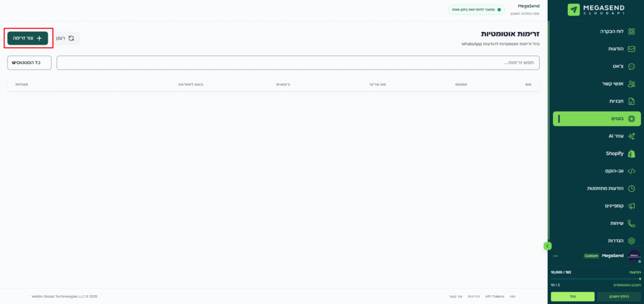The image size is (644, 304).
Task: Click the אנשי קשר contacts icon
Action: coord(631,84)
